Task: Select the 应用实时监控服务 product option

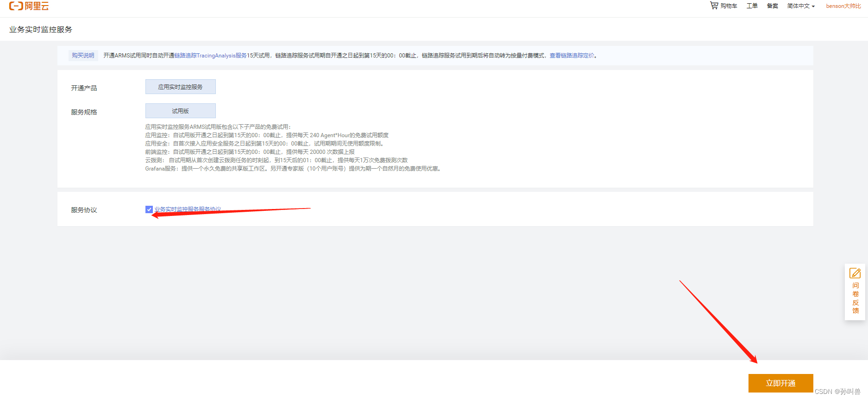Action: (181, 87)
